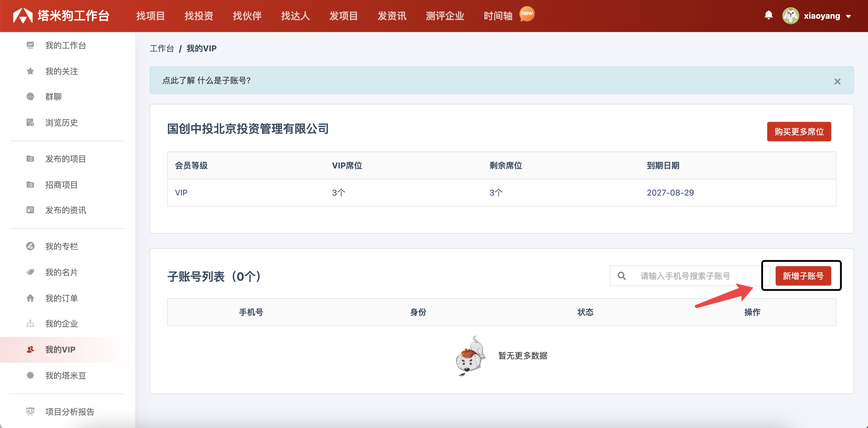
Task: Click the 手机号 column header
Action: point(251,312)
